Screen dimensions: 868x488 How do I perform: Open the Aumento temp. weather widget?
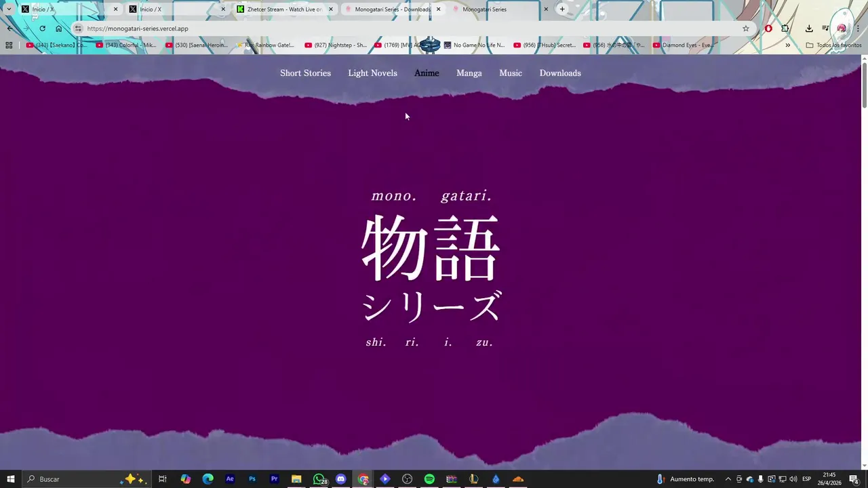[x=685, y=479]
